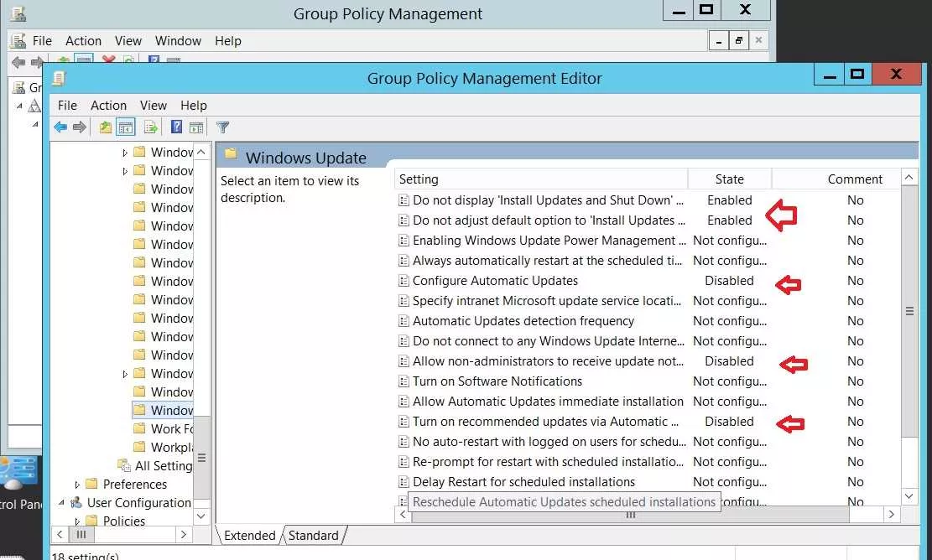The image size is (932, 560).
Task: Select the Workpl... folder in tree
Action: [163, 447]
